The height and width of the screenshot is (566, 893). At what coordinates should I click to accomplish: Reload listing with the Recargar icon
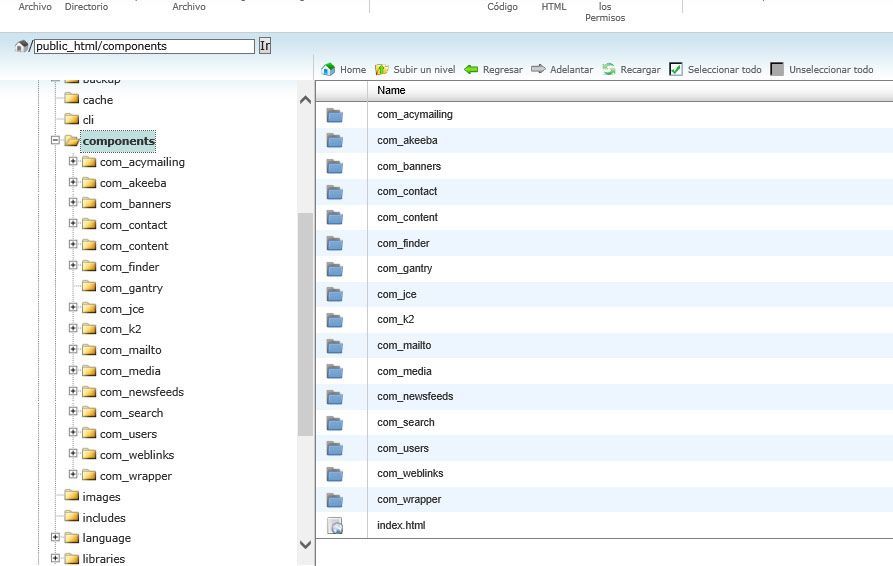(609, 69)
